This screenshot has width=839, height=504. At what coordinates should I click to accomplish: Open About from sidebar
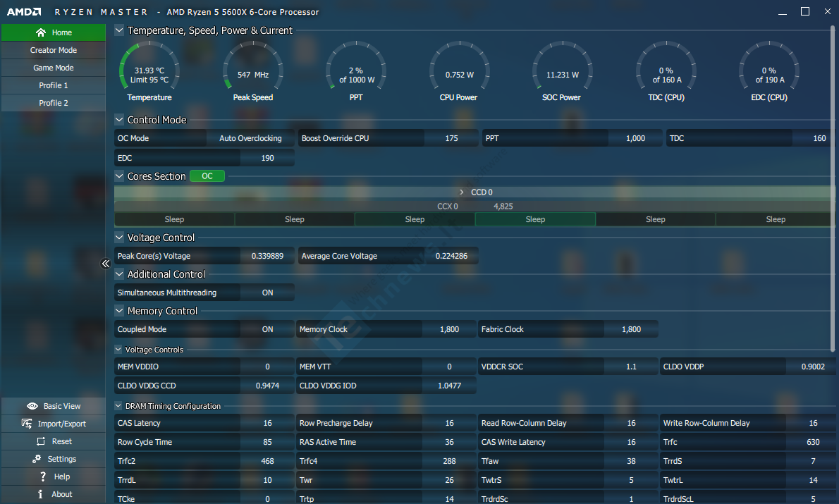pyautogui.click(x=54, y=494)
